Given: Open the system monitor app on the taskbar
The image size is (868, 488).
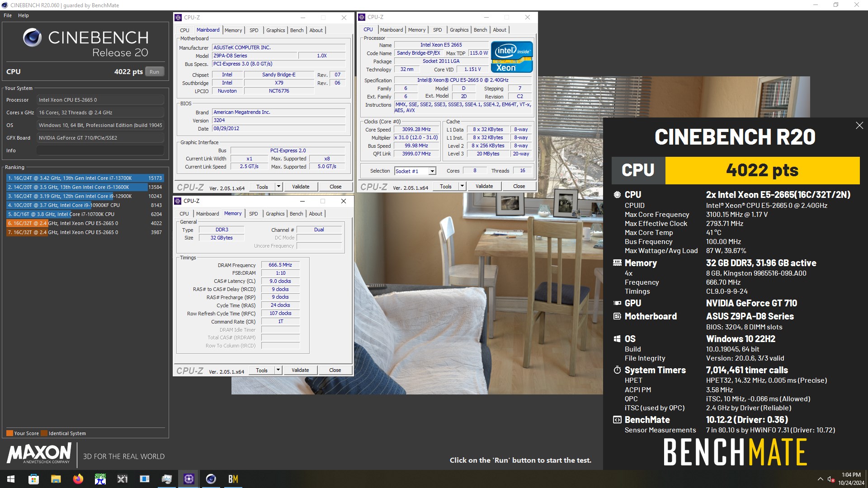Looking at the screenshot, I should point(166,479).
